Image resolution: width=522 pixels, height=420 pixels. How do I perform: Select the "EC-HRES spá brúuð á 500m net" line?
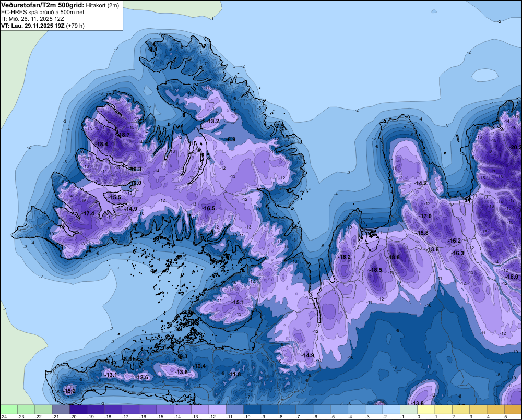[43, 12]
